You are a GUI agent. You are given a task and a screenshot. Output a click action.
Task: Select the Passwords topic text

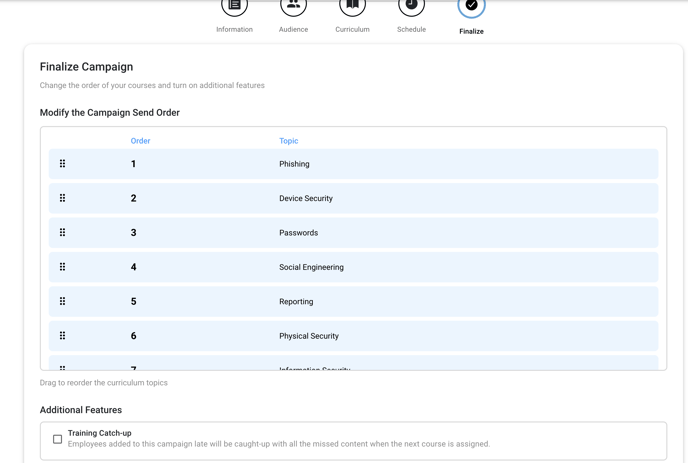coord(298,233)
